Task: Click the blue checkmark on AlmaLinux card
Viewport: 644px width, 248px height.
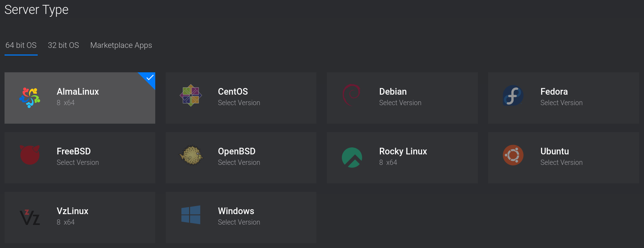Action: coord(150,78)
